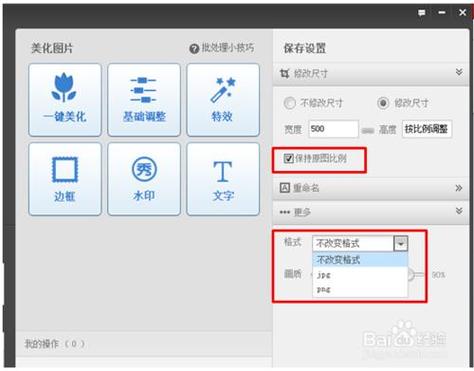Close the batch processing window

click(x=462, y=13)
